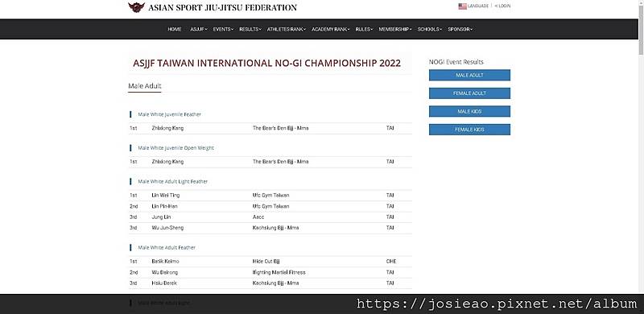The height and width of the screenshot is (314, 644).
Task: Go to HOME in navigation bar
Action: pos(175,29)
